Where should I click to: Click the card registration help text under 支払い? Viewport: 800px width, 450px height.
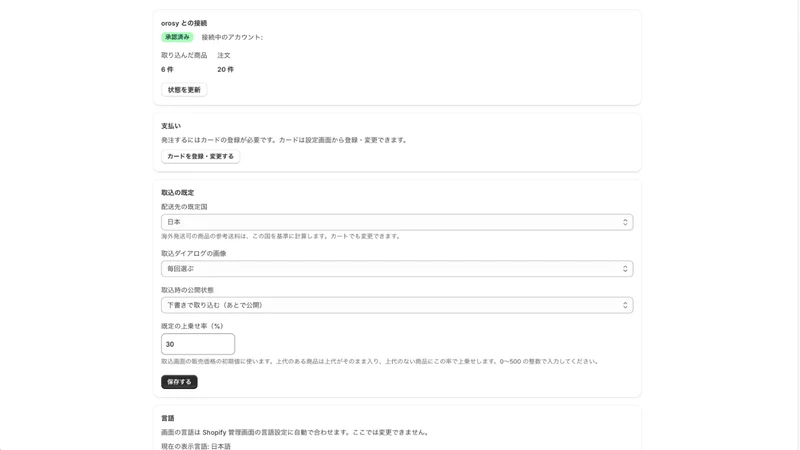[x=285, y=140]
